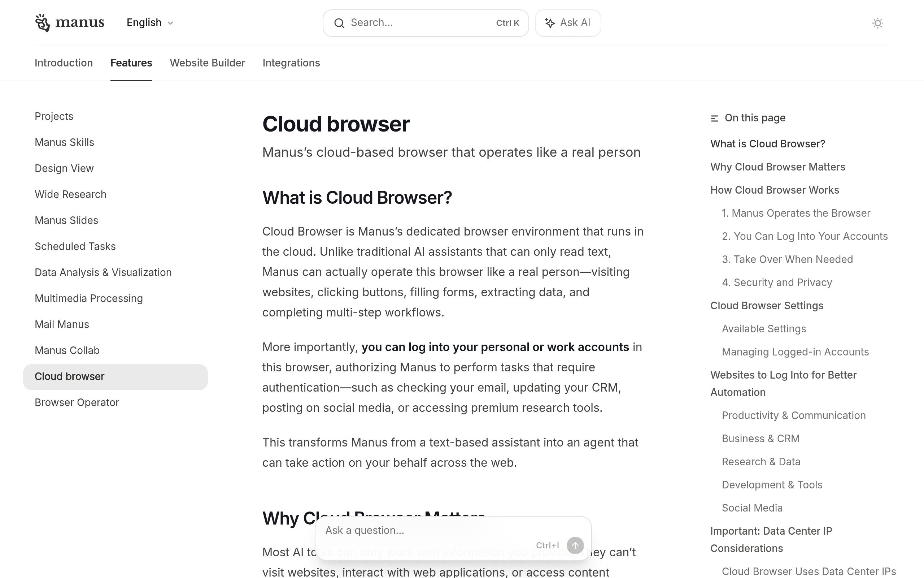This screenshot has height=578, width=924.
Task: Click the Cloud browser page title
Action: pos(336,124)
